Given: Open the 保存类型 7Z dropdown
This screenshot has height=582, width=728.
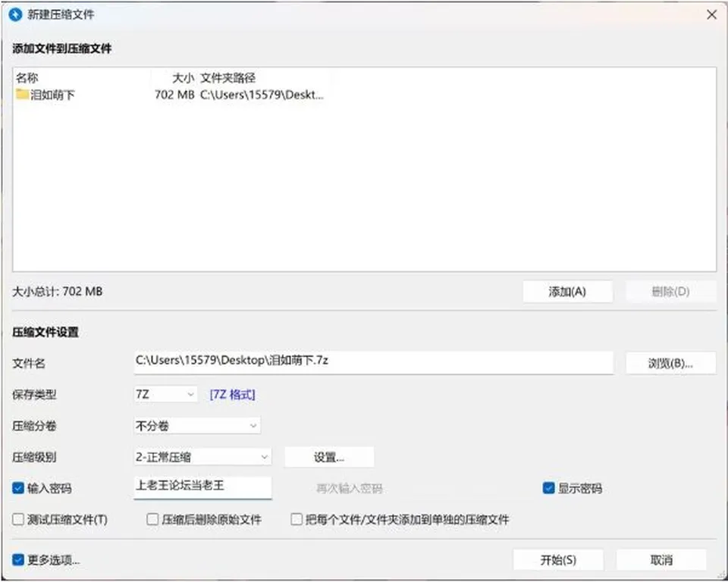Looking at the screenshot, I should pyautogui.click(x=165, y=395).
